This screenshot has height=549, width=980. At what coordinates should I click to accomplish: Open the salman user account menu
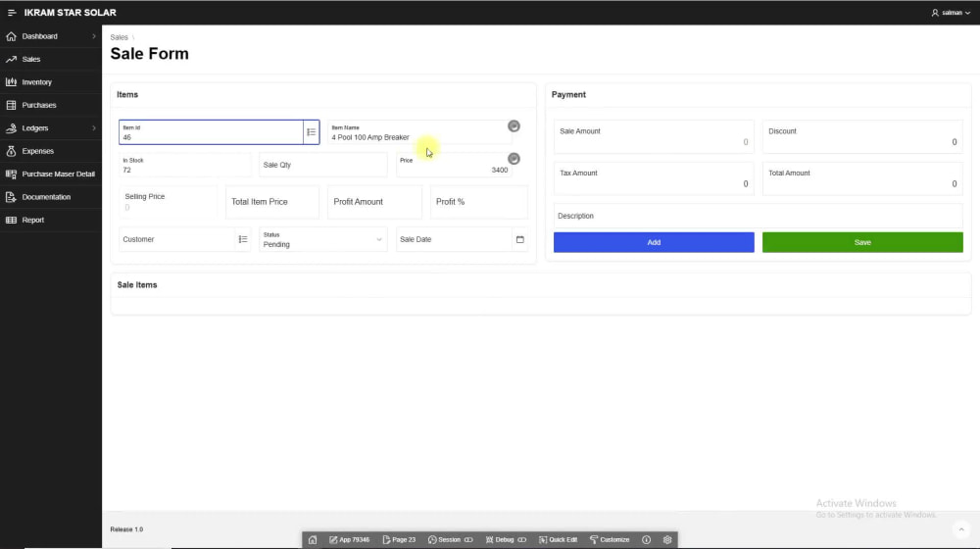click(x=951, y=13)
